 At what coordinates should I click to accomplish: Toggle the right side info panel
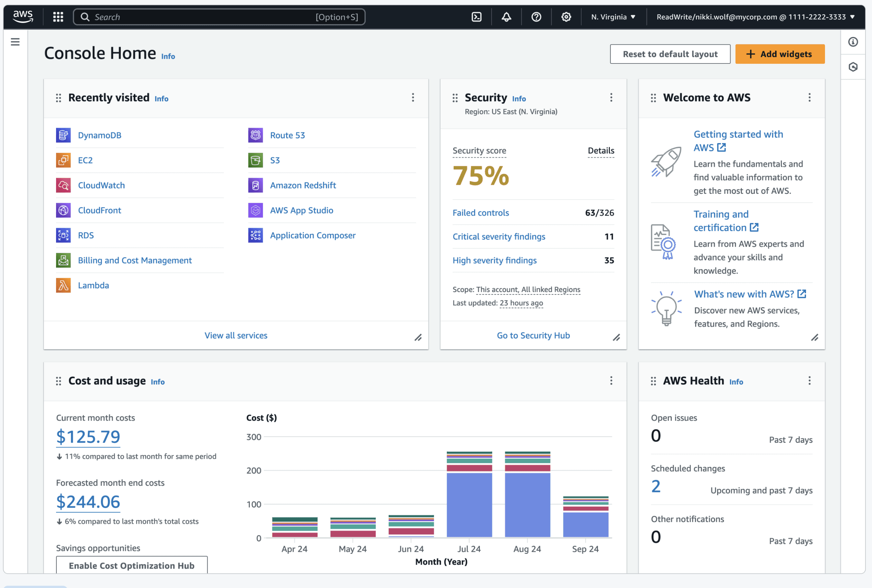coord(853,42)
